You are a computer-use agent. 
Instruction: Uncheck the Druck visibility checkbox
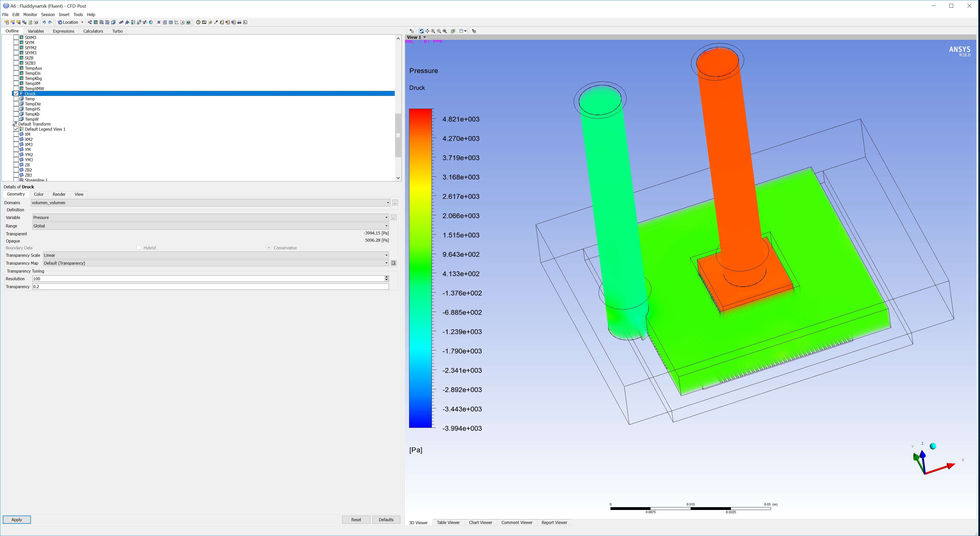(16, 94)
